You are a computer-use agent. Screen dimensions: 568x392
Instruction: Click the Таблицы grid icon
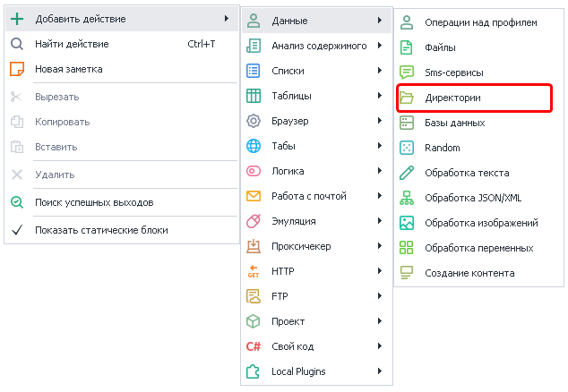click(254, 96)
